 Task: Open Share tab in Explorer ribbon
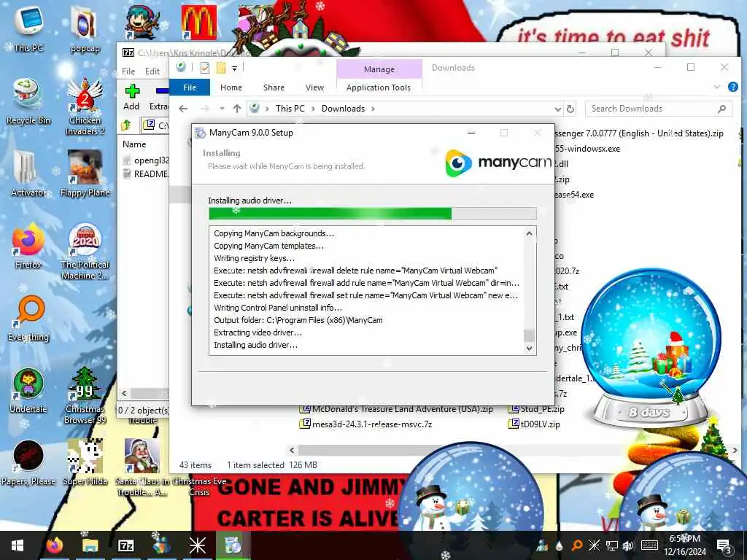click(274, 87)
